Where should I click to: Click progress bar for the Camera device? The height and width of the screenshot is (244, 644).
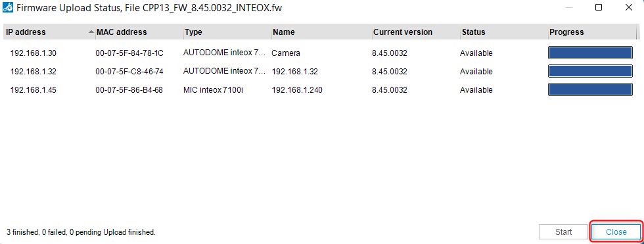[590, 53]
